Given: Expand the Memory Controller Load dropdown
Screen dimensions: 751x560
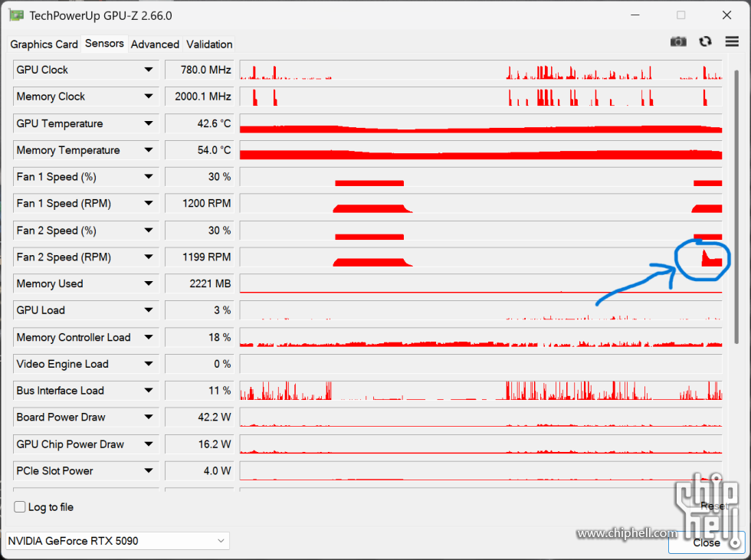Looking at the screenshot, I should [149, 337].
